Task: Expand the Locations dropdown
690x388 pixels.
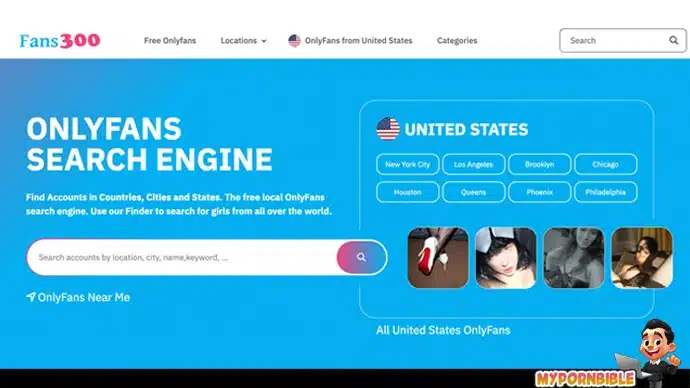Action: click(243, 40)
